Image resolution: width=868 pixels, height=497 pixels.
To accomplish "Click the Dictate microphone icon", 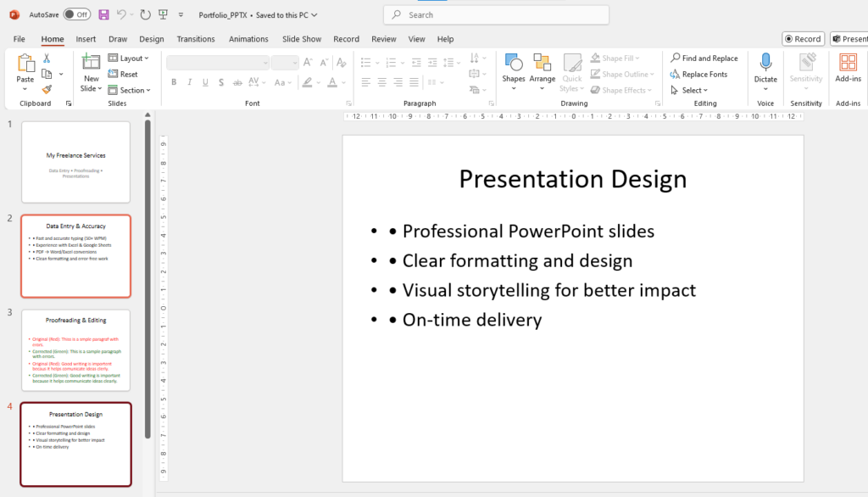I will coord(765,63).
